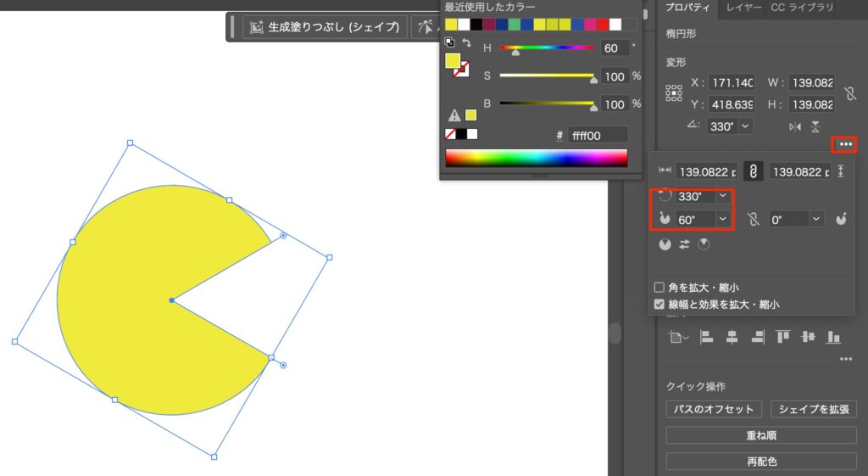Click the vertical align top icon
Screen dimensions: 868x476
click(x=782, y=337)
